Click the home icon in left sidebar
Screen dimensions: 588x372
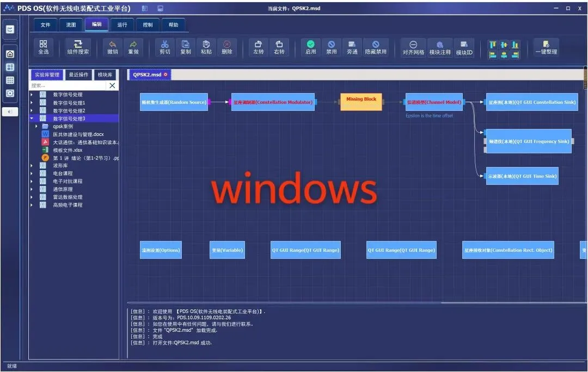coord(10,54)
